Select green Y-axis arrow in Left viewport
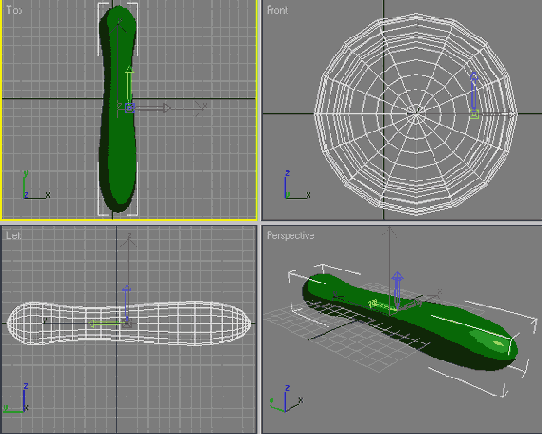The width and height of the screenshot is (542, 434). pyautogui.click(x=106, y=324)
